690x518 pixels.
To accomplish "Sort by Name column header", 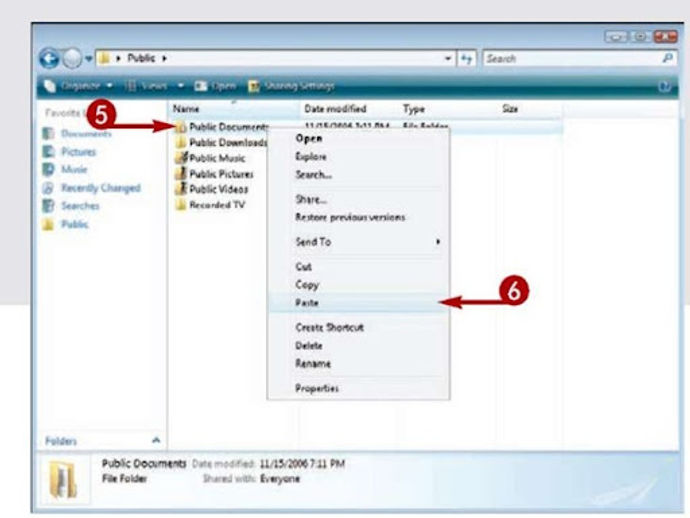I will 186,109.
